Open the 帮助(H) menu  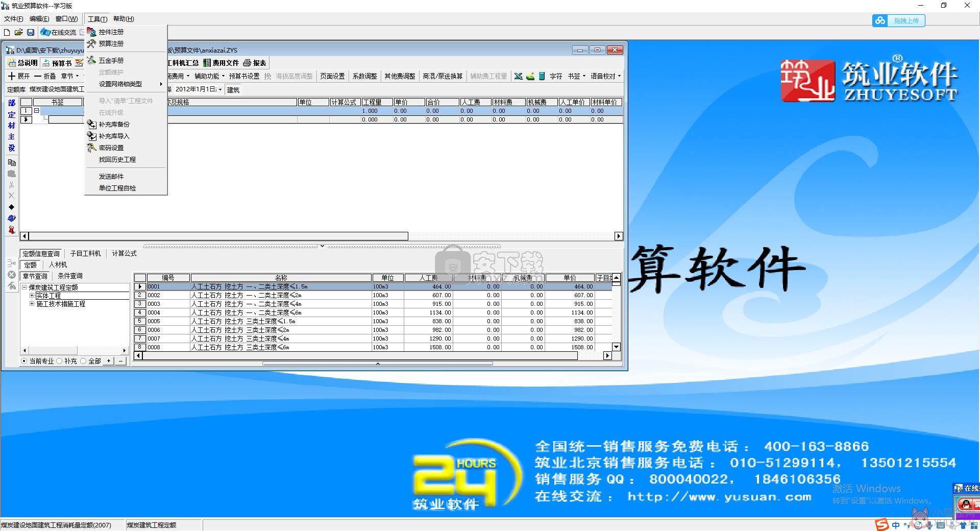tap(124, 19)
